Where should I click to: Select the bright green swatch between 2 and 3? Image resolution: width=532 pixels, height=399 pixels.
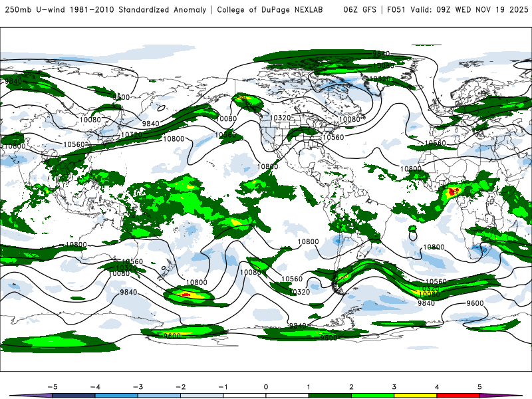click(x=373, y=396)
